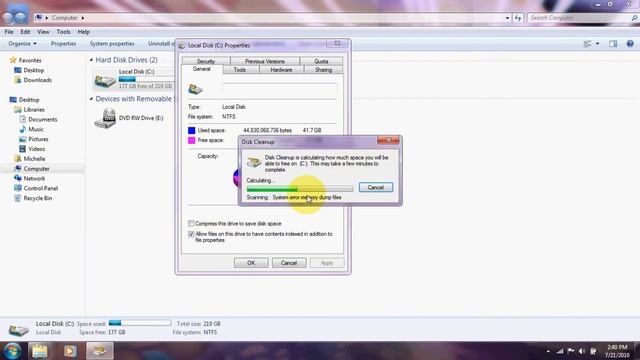Change view icon in Explorer toolbar
This screenshot has width=640, height=360.
[x=587, y=44]
